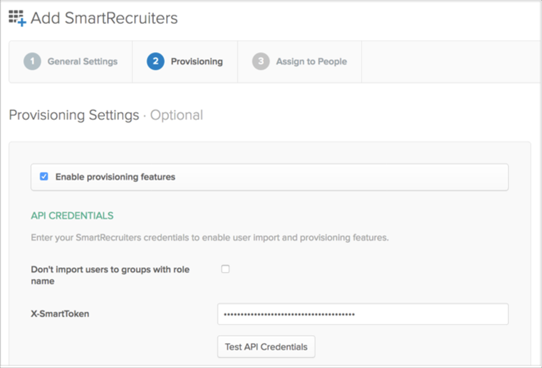Click the Enter your SmartRecruiters credentials description
The image size is (542, 368).
click(210, 238)
